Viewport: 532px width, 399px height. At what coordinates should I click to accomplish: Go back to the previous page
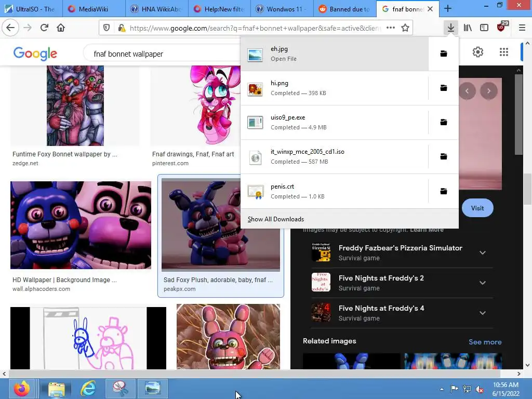pyautogui.click(x=10, y=28)
